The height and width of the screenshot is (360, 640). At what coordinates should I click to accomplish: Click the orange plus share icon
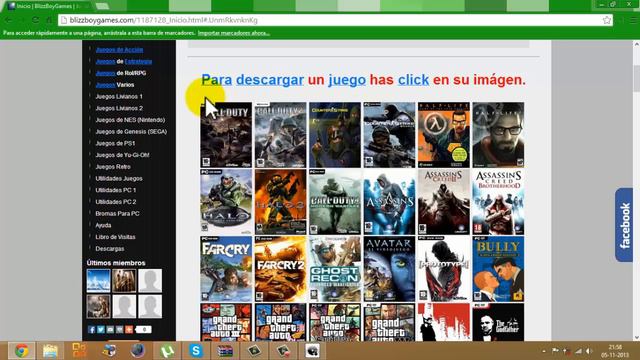click(x=129, y=330)
